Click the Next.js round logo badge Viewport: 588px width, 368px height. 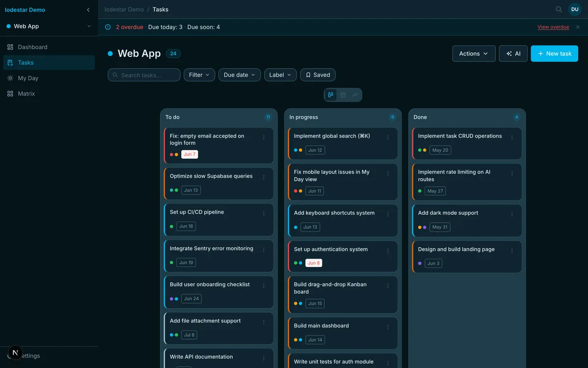tap(15, 352)
